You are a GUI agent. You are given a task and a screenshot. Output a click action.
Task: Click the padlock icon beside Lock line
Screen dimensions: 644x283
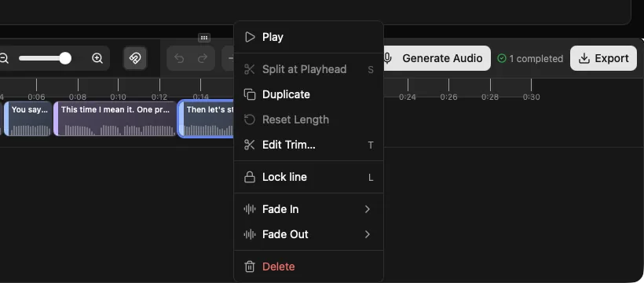pyautogui.click(x=250, y=178)
